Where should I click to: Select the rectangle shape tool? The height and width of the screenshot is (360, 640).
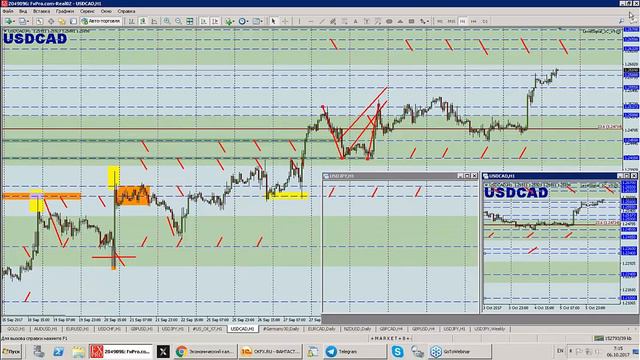(x=411, y=21)
